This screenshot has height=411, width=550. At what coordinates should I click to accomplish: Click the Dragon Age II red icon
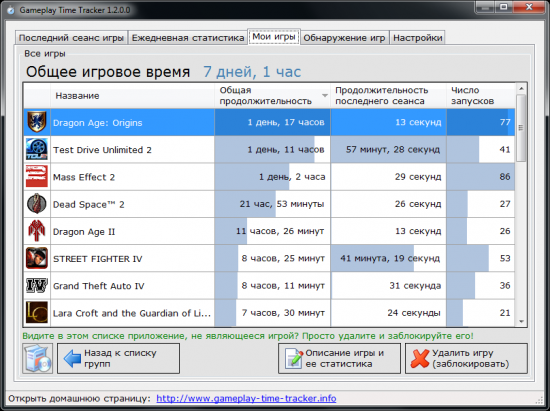tap(37, 231)
